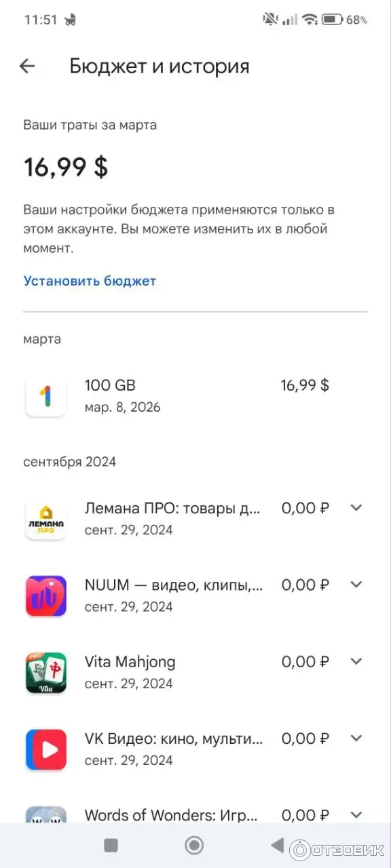Open Установить бюджет link
391x868 pixels.
tap(89, 281)
